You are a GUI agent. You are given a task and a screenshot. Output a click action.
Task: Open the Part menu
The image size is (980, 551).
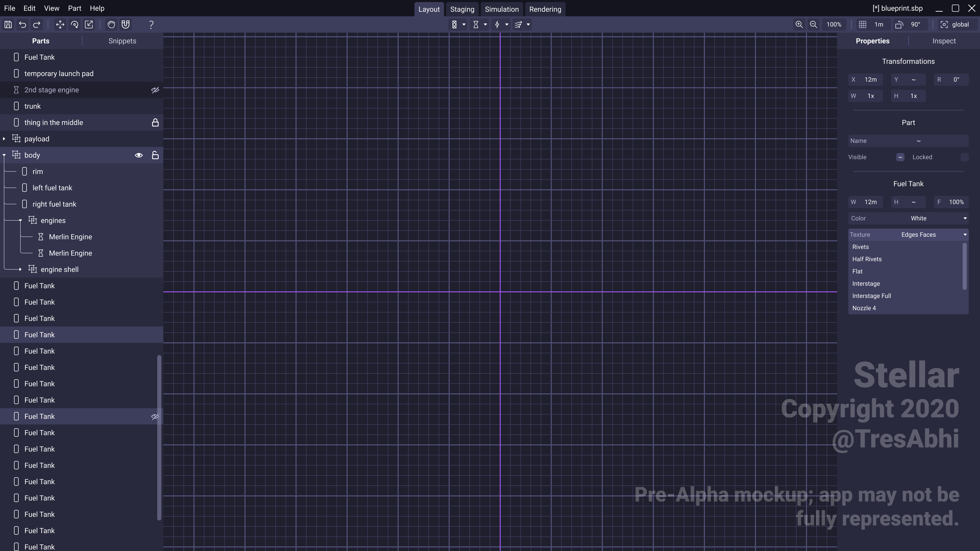pyautogui.click(x=74, y=8)
